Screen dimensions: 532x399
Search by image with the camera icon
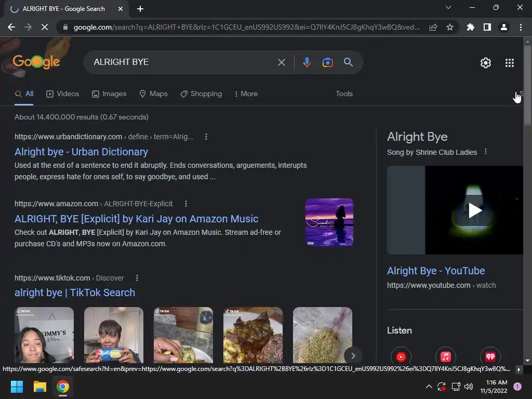click(x=327, y=62)
